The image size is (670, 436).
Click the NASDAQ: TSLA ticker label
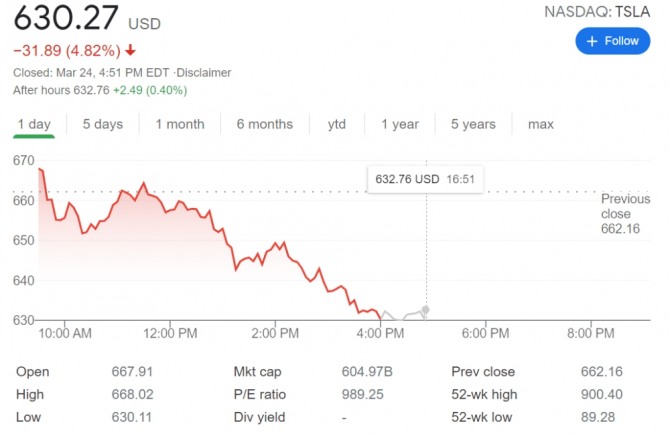tap(596, 12)
